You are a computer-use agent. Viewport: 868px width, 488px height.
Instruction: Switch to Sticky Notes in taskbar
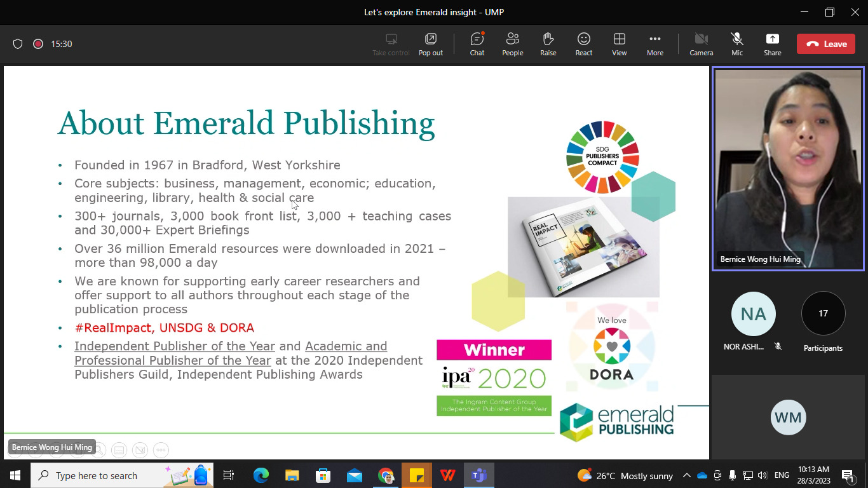tap(417, 475)
